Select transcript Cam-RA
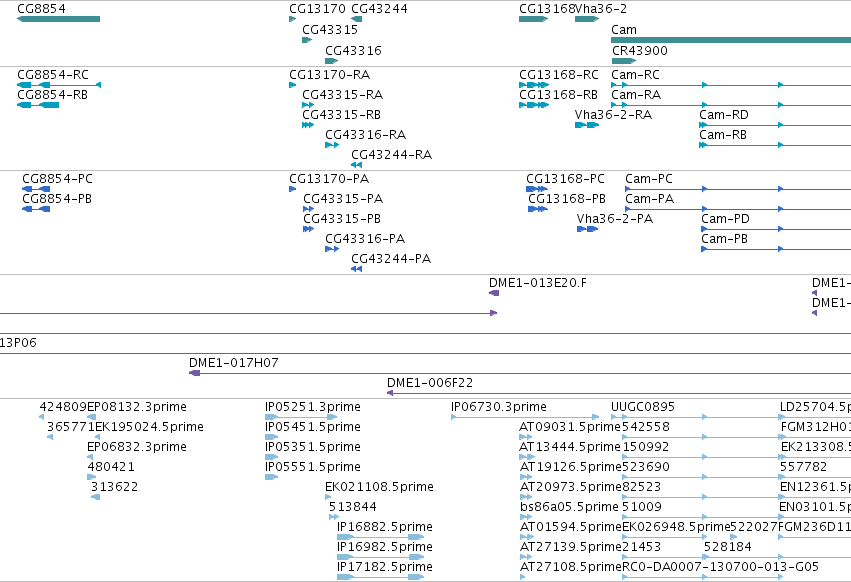This screenshot has width=851, height=582. point(636,94)
